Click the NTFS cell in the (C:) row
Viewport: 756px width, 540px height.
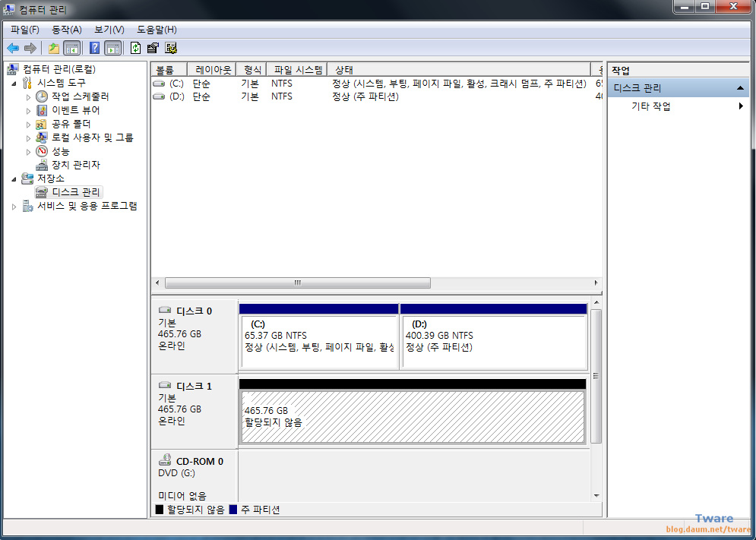tap(282, 84)
